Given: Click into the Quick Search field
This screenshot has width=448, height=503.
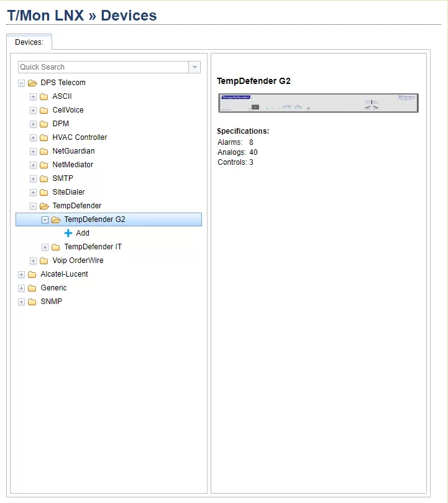Looking at the screenshot, I should click(103, 67).
